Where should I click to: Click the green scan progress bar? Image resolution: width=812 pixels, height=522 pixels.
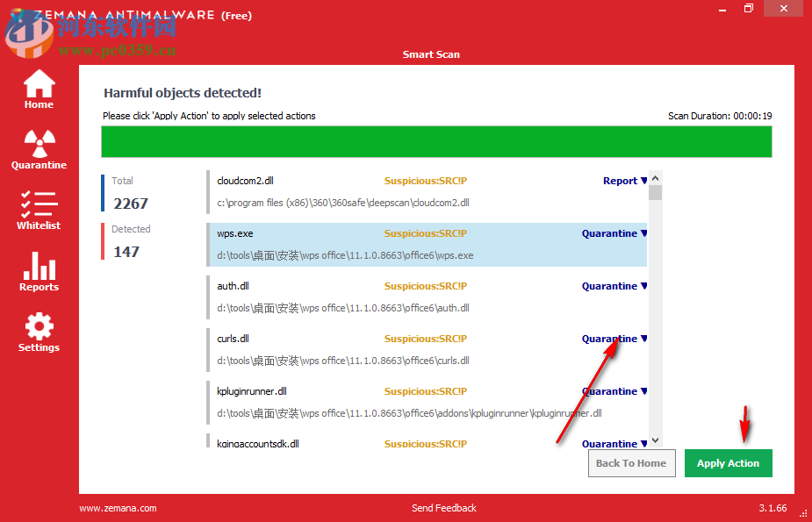tap(435, 141)
